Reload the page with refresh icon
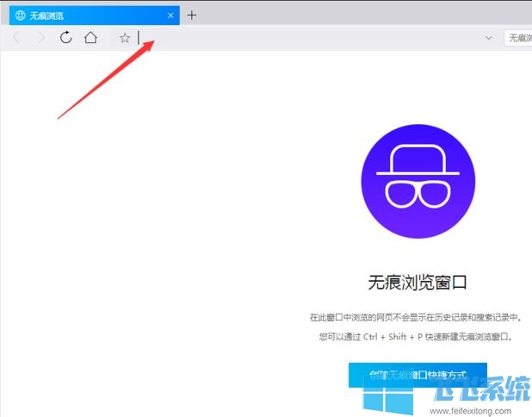532x417 pixels. click(65, 37)
